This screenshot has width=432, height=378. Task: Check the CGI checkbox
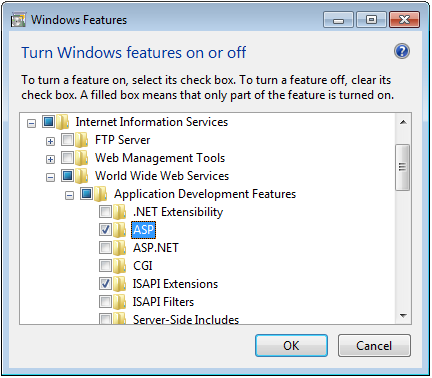(x=106, y=266)
